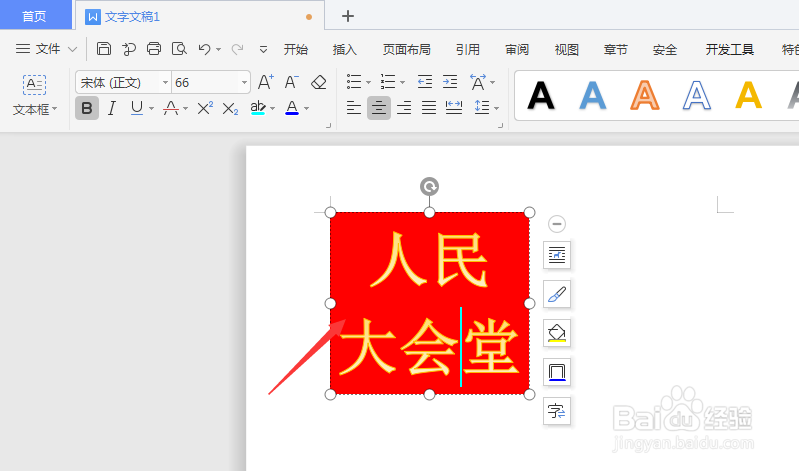Click decrease indent icon
This screenshot has width=799, height=471.
[425, 82]
